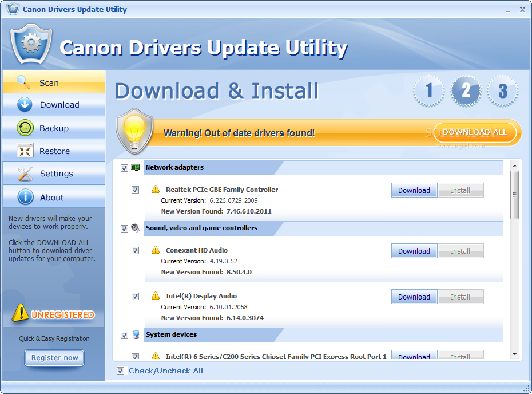Screen dimensions: 532x394
Task: Click the Register now button
Action: coord(54,358)
